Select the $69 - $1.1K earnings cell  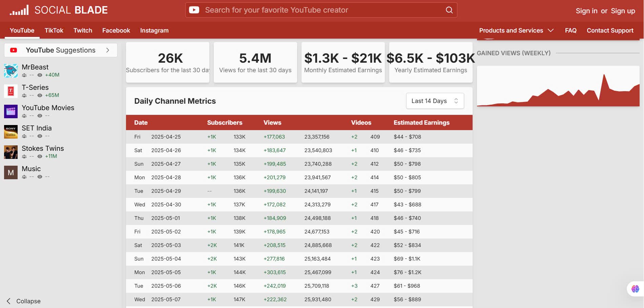pos(407,259)
